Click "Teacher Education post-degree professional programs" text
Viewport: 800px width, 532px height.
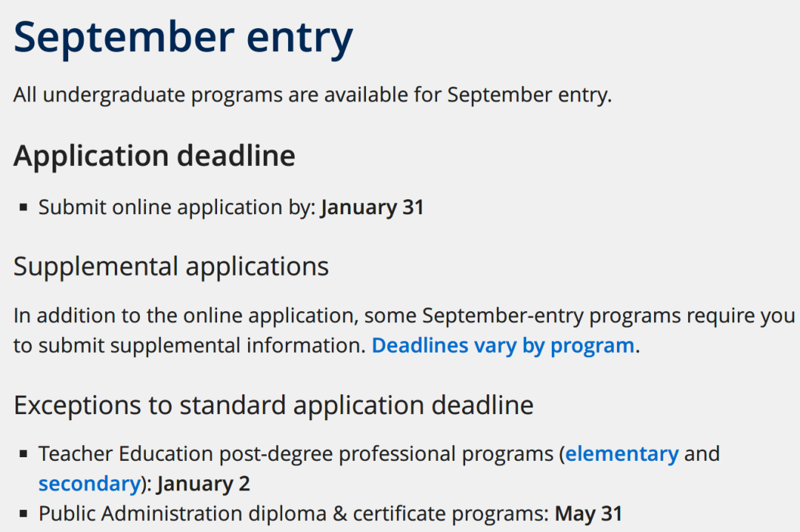(296, 454)
